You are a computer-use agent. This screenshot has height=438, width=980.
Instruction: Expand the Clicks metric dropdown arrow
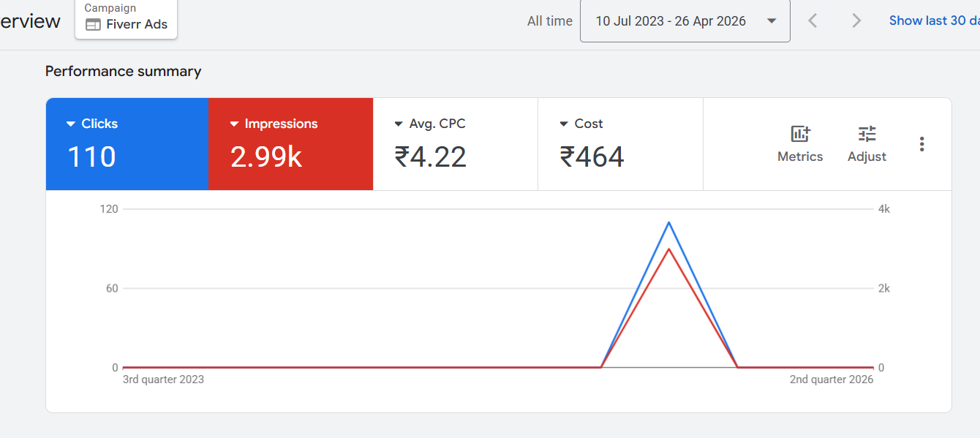click(71, 124)
